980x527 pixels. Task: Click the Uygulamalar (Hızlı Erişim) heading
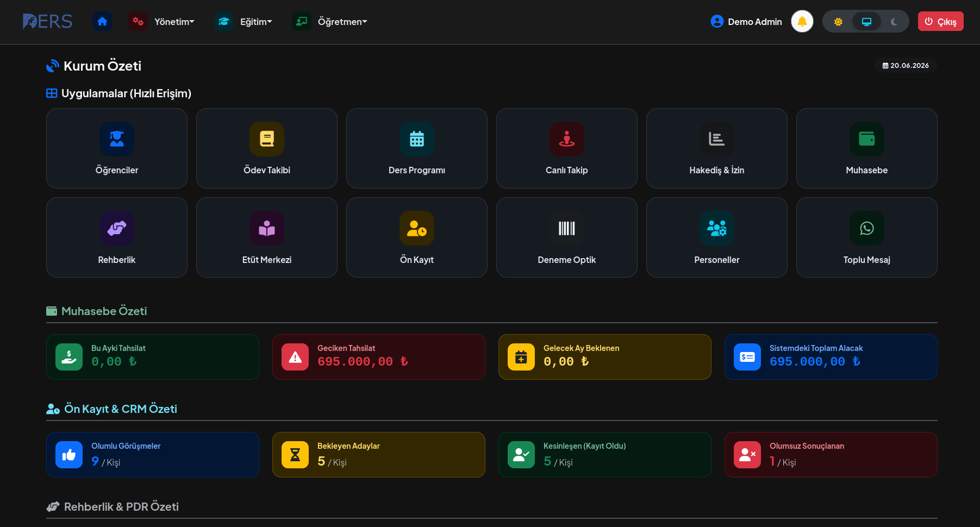[126, 93]
